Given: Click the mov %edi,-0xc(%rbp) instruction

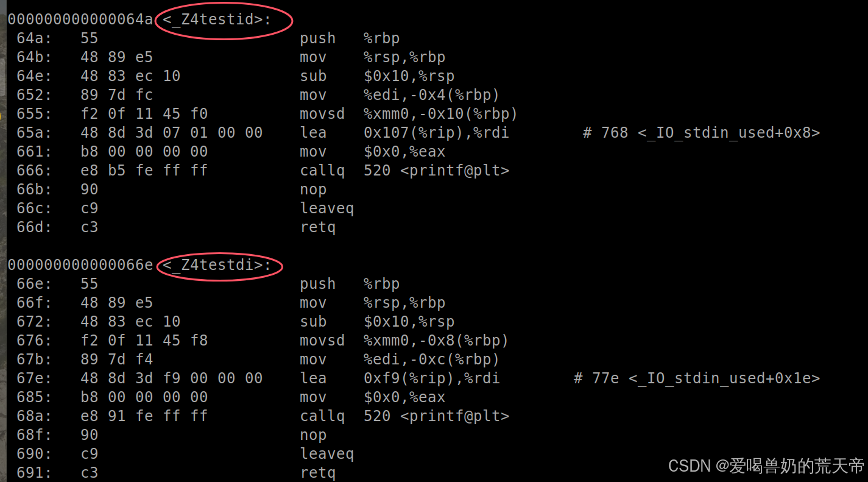Looking at the screenshot, I should [400, 360].
